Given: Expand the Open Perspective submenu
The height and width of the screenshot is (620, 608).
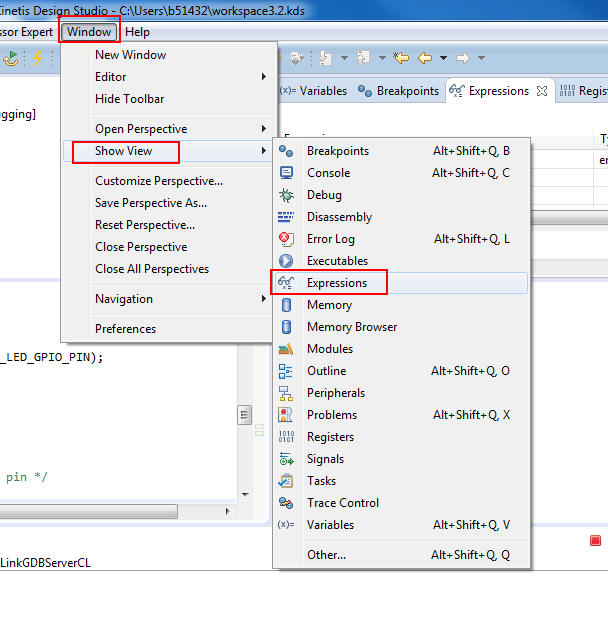Looking at the screenshot, I should pos(170,129).
